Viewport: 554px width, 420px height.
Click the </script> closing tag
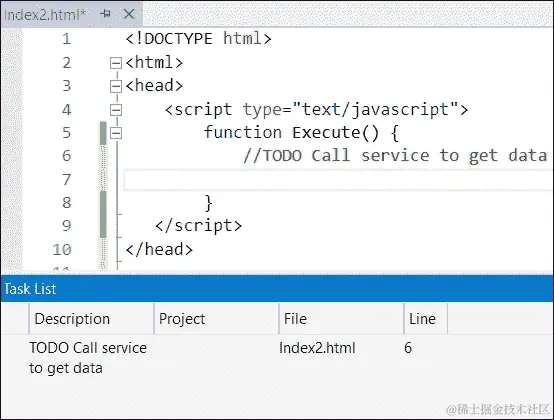[199, 226]
